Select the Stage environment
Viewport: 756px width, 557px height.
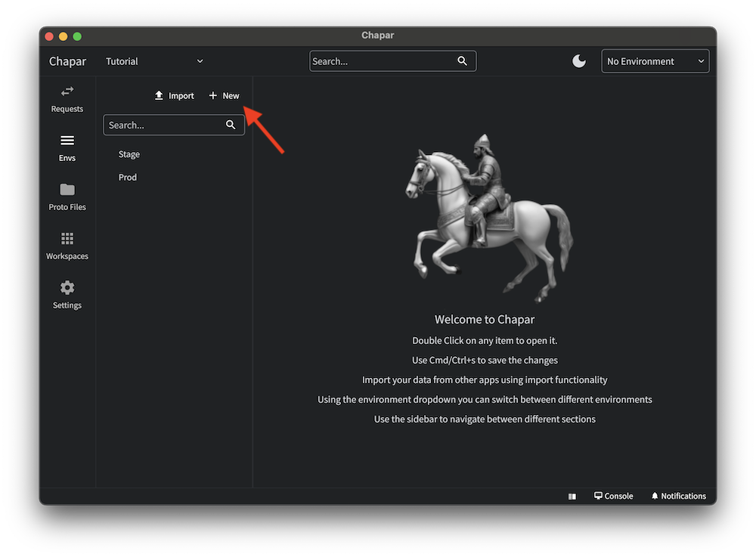pos(129,154)
